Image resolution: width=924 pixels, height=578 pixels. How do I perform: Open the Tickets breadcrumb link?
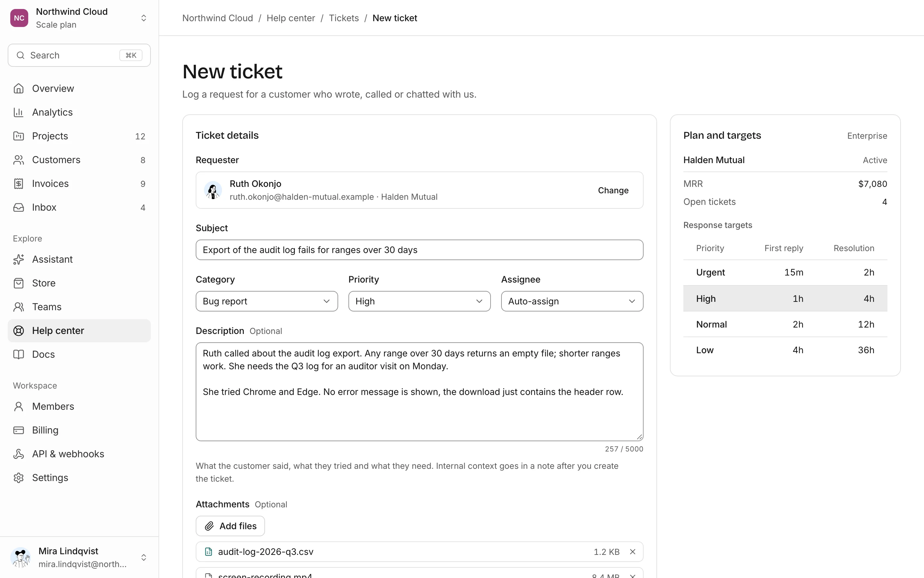click(x=344, y=18)
